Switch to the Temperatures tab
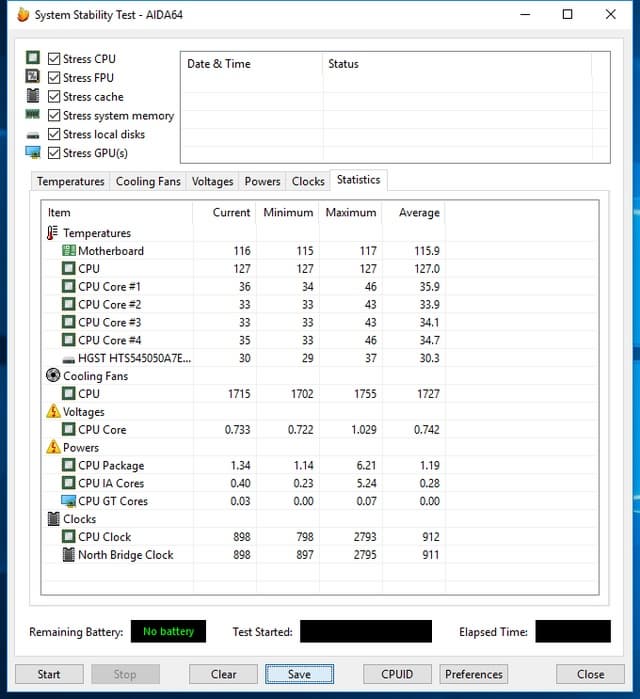The image size is (640, 699). [x=70, y=181]
